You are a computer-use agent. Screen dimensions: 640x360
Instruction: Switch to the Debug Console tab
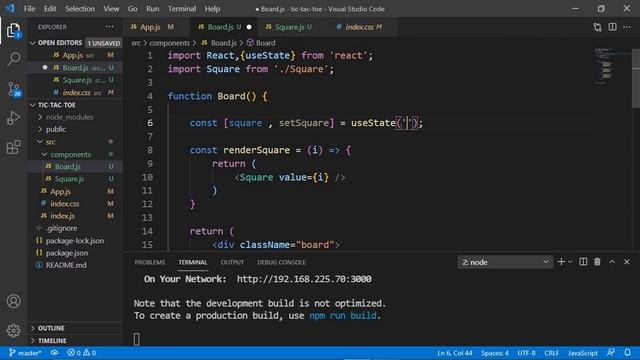coord(282,262)
